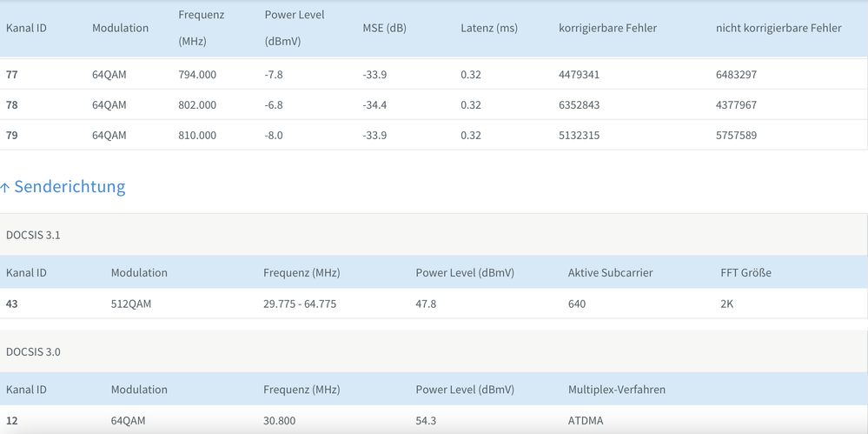Click the ATDMA multiplex value

pos(584,421)
